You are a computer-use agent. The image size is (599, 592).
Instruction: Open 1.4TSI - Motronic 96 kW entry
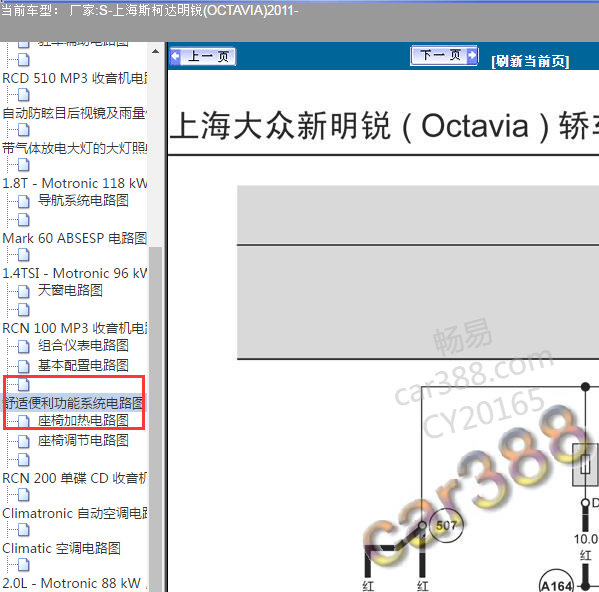click(x=75, y=273)
